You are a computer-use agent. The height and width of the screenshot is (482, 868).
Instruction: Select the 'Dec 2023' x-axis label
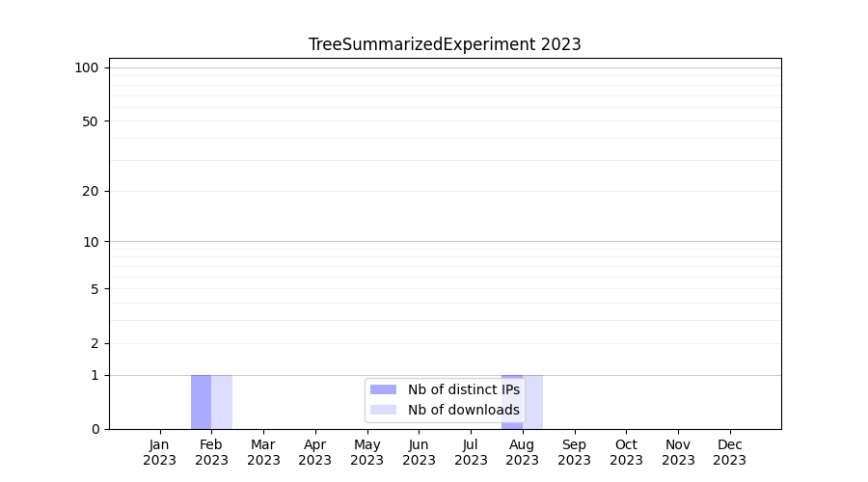click(730, 452)
